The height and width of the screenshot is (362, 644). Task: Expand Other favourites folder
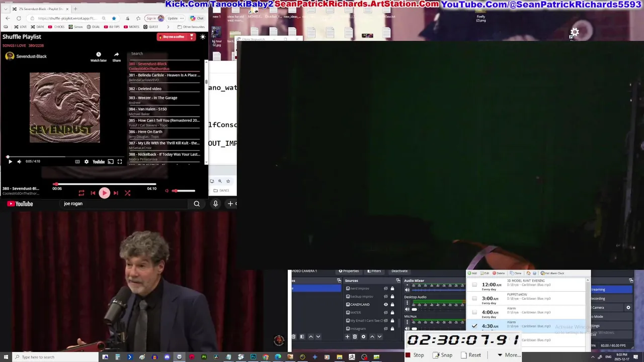191,27
